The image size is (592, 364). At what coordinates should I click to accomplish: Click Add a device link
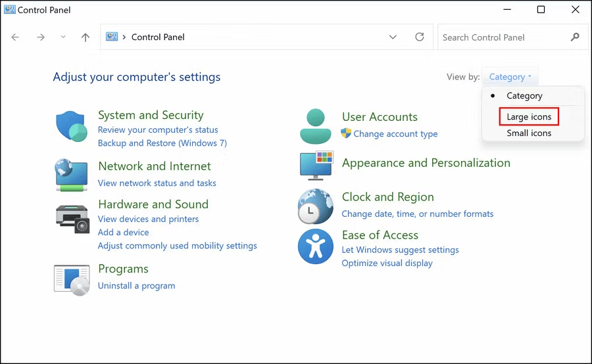tap(123, 233)
